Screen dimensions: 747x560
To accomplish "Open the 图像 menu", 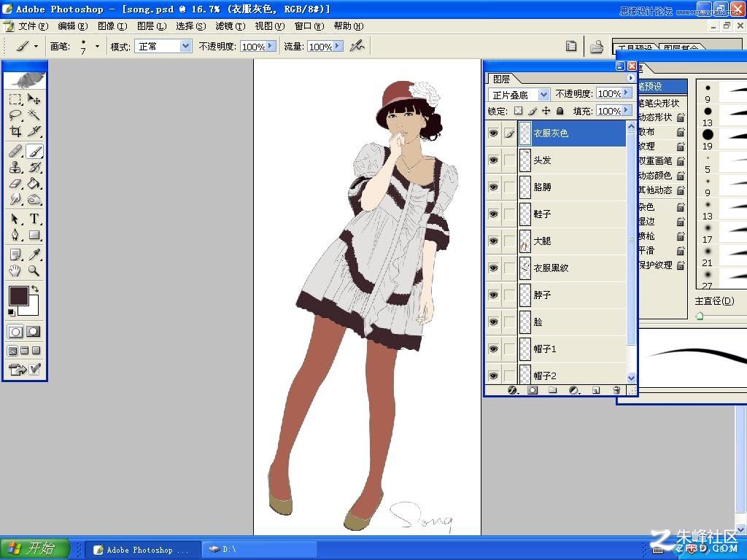I will (x=112, y=26).
